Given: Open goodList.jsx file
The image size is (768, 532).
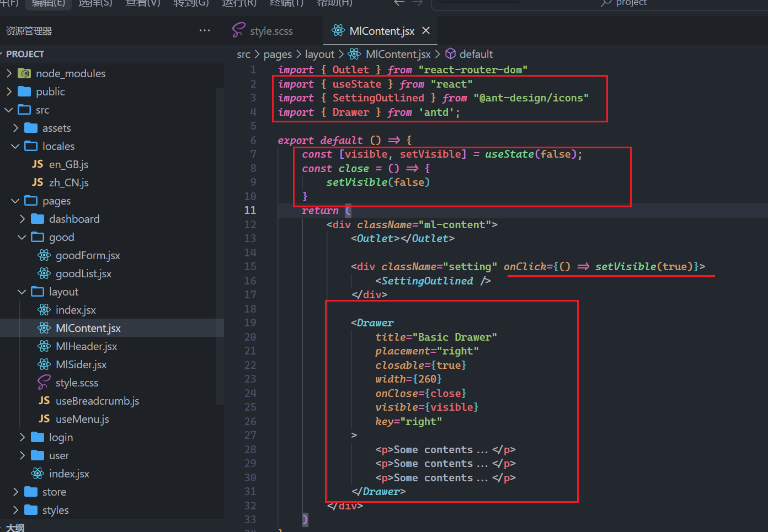Looking at the screenshot, I should [x=83, y=273].
